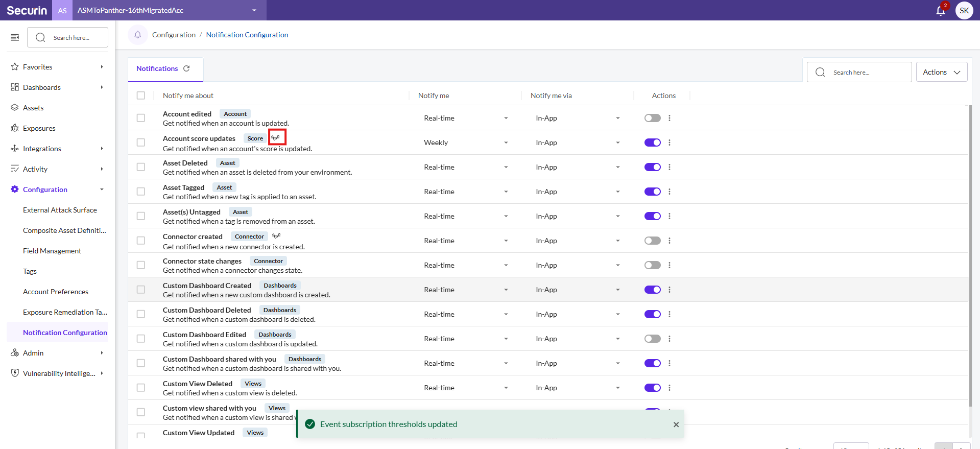The image size is (980, 449).
Task: Turn on Custom Dashboard Edited toggle
Action: tap(652, 339)
